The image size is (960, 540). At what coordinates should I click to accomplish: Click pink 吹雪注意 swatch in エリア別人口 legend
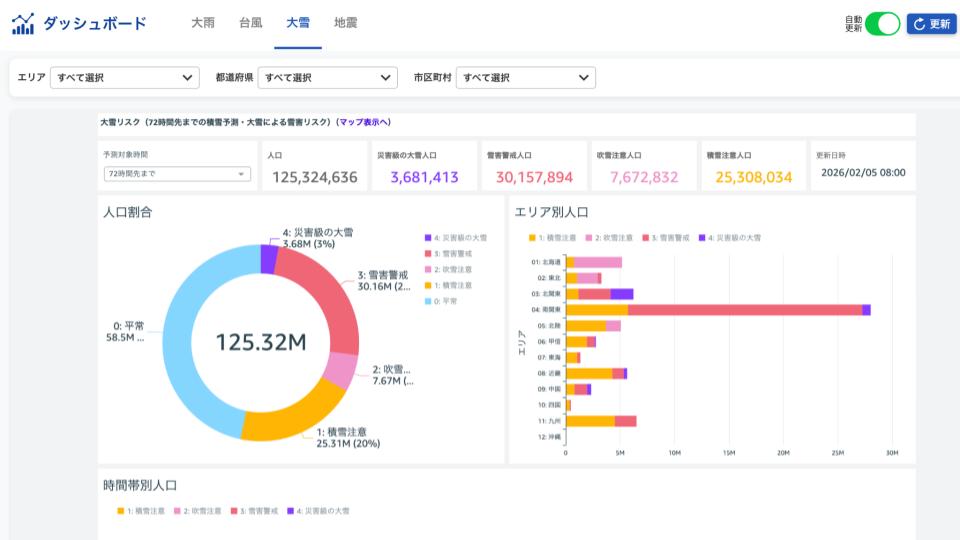[588, 238]
